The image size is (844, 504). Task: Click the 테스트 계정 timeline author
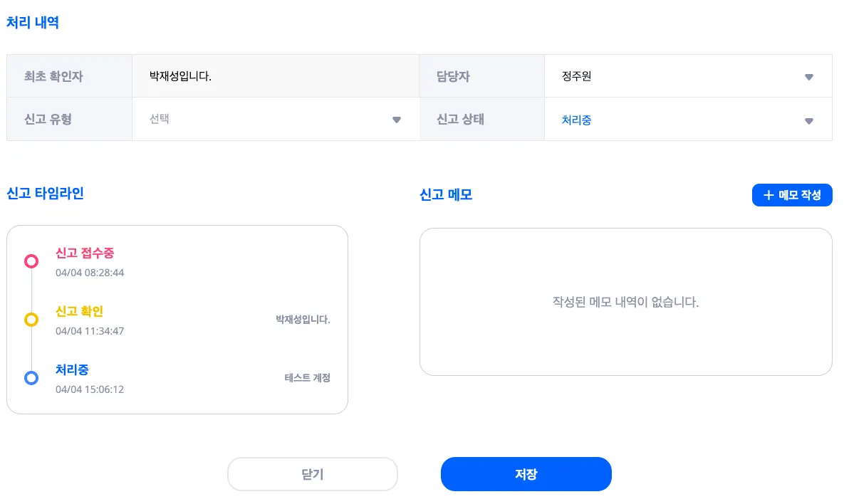coord(307,378)
